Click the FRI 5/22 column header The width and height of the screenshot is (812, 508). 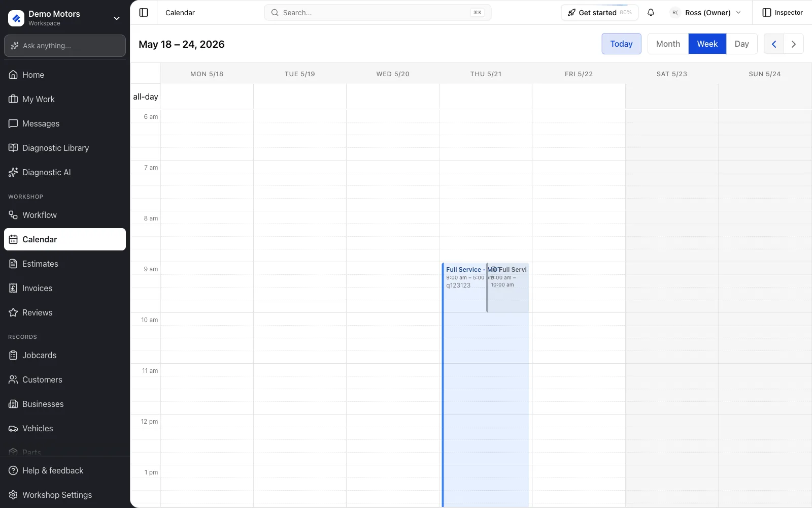click(579, 74)
